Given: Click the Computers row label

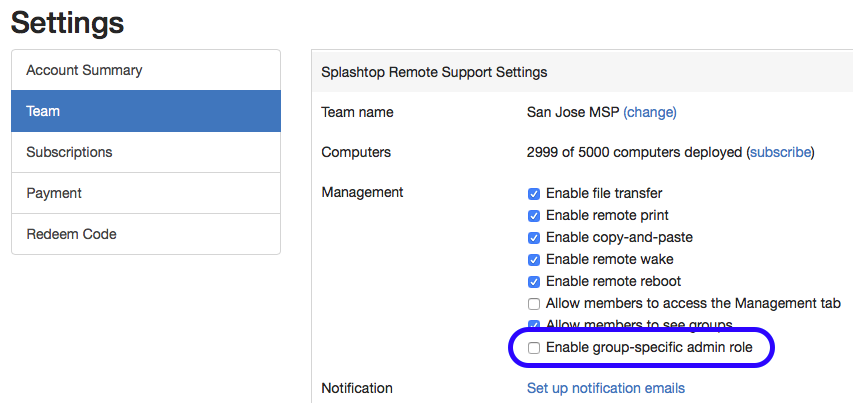Looking at the screenshot, I should (356, 152).
